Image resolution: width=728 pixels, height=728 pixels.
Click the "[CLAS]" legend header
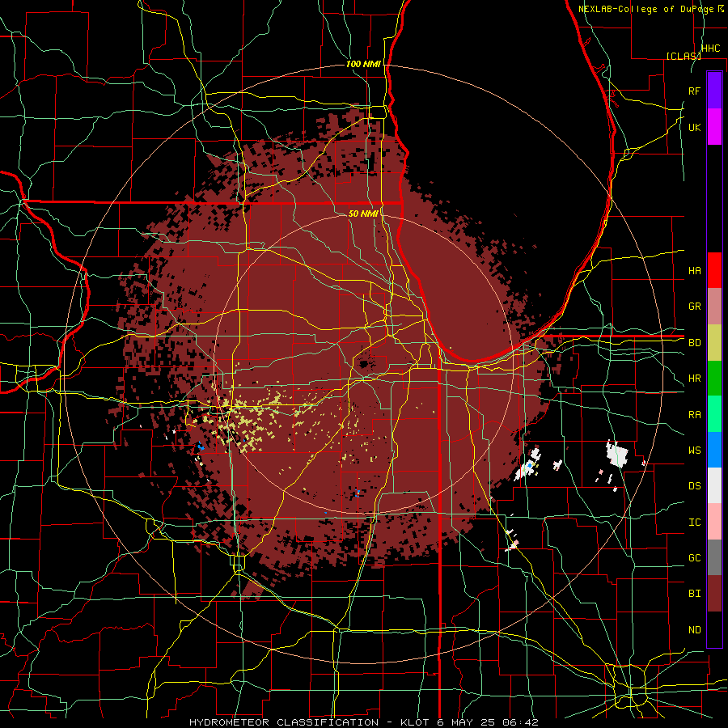coord(684,56)
